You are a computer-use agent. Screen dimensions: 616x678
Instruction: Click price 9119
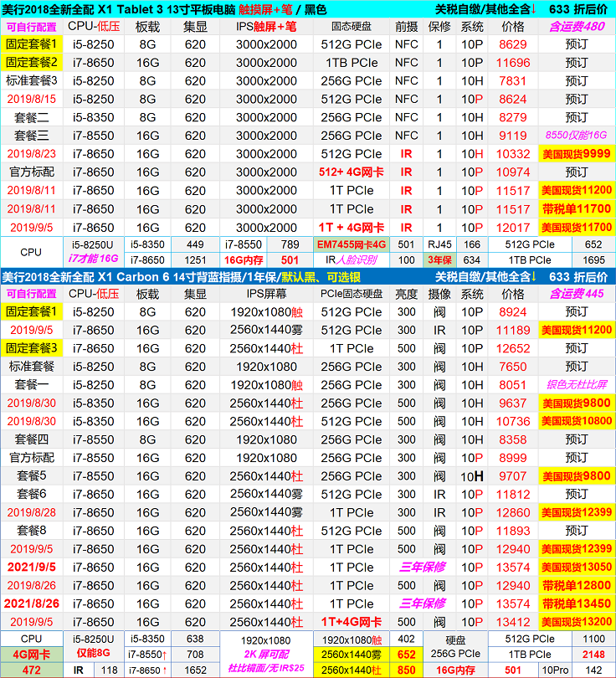click(513, 136)
